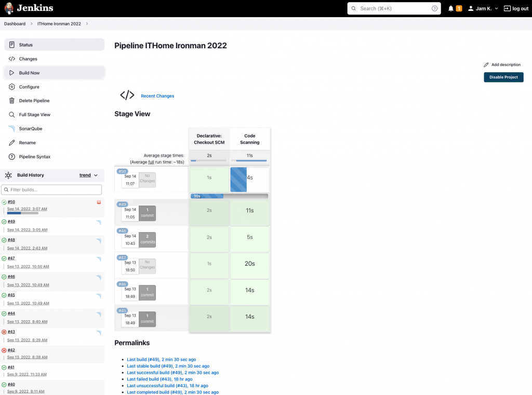Click the large Recent Changes code icon
532x395 pixels.
point(127,95)
